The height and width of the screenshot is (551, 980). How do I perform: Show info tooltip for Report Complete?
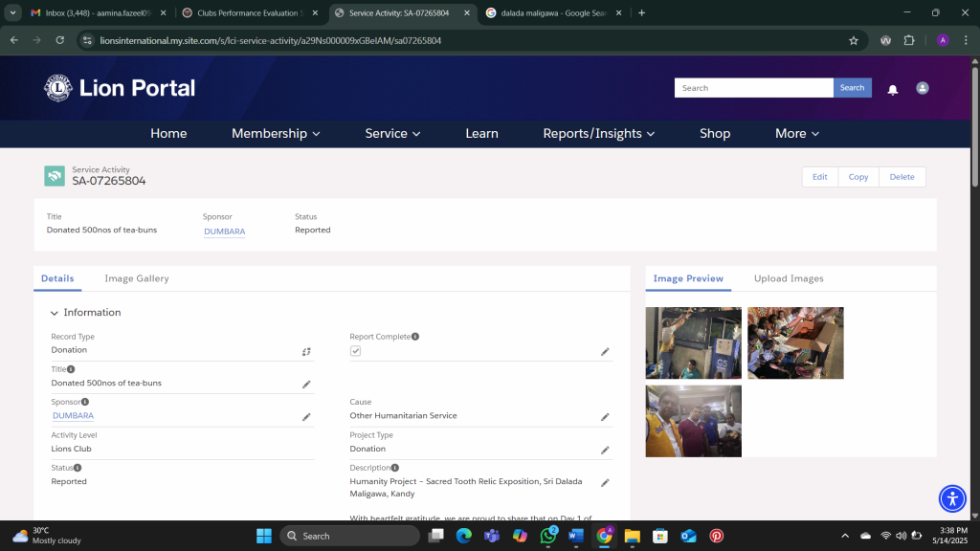click(415, 337)
